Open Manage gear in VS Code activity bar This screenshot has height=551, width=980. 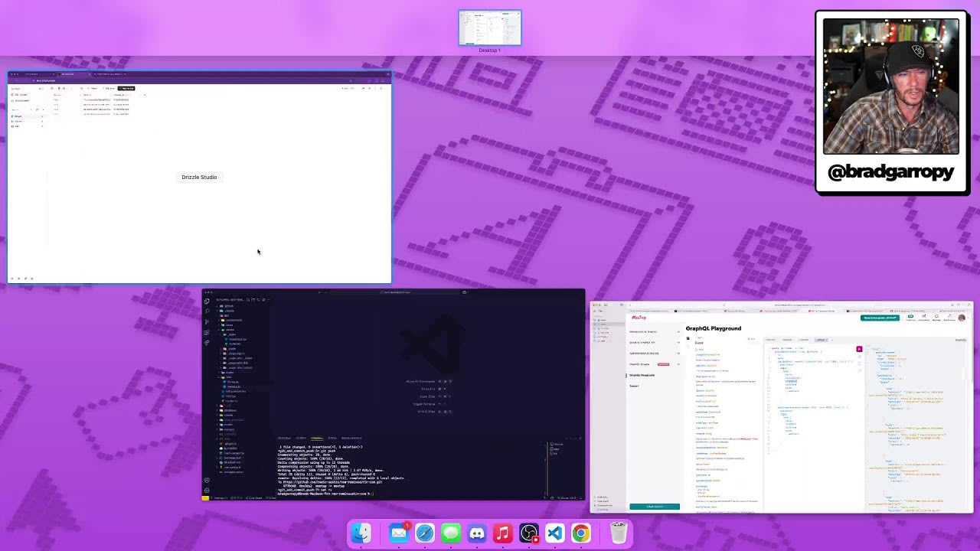pyautogui.click(x=207, y=491)
